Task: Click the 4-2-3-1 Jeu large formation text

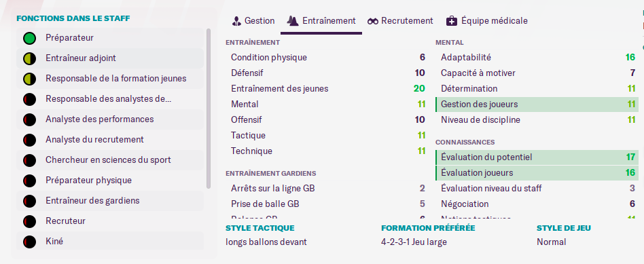Action: 414,242
